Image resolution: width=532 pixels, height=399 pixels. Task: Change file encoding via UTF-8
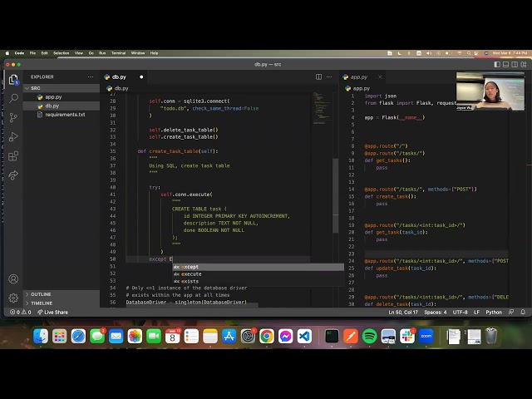[x=460, y=313]
